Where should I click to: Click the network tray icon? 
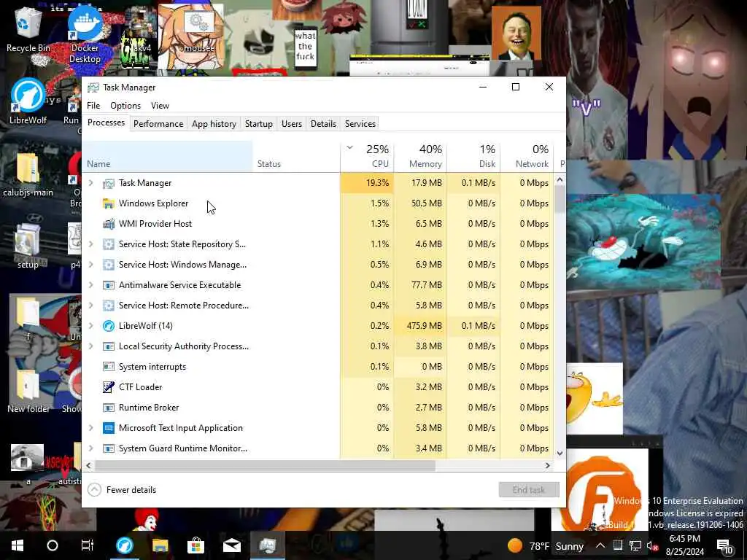[635, 545]
